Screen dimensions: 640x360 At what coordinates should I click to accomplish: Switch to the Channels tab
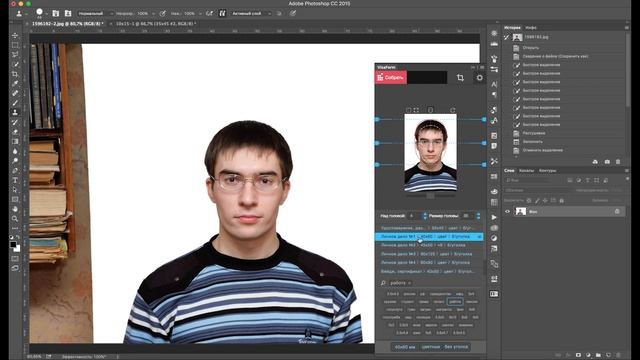click(526, 170)
